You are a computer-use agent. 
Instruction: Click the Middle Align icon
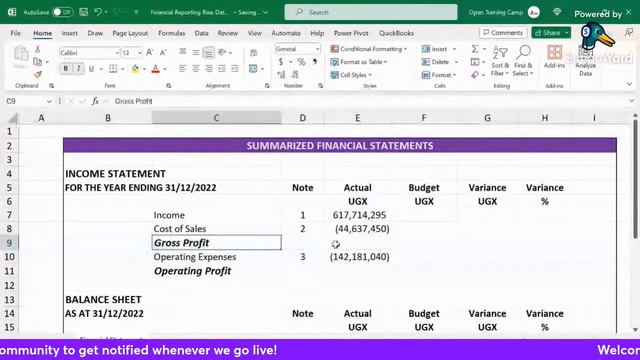(196, 52)
